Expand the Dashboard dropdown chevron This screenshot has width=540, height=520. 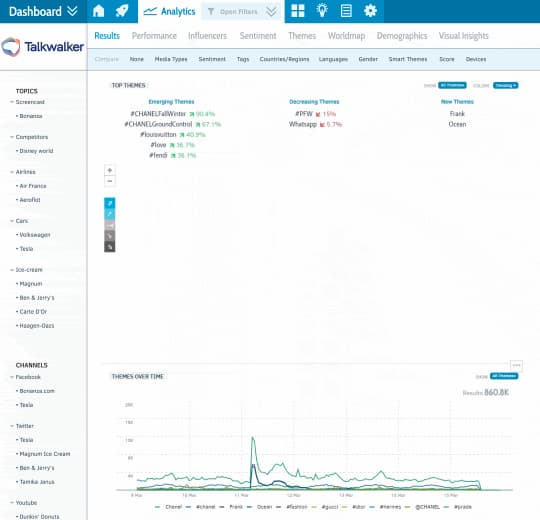click(x=72, y=11)
